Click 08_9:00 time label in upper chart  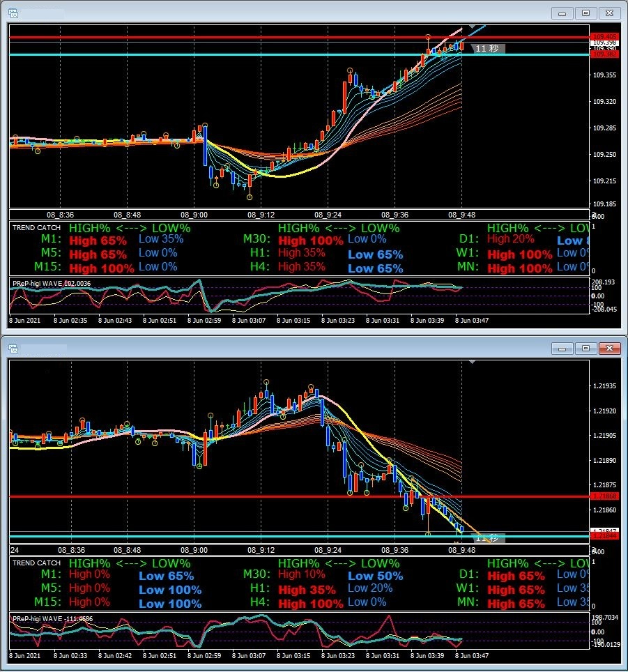pyautogui.click(x=194, y=215)
